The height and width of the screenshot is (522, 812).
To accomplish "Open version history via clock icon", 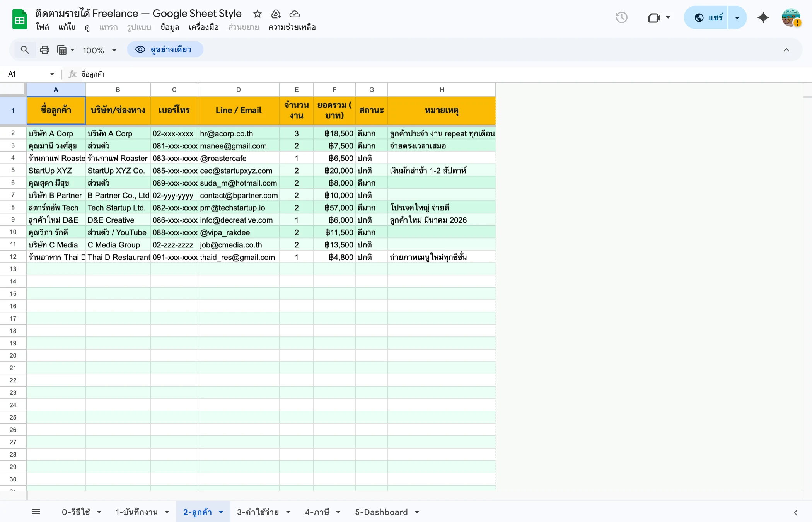I will click(621, 17).
